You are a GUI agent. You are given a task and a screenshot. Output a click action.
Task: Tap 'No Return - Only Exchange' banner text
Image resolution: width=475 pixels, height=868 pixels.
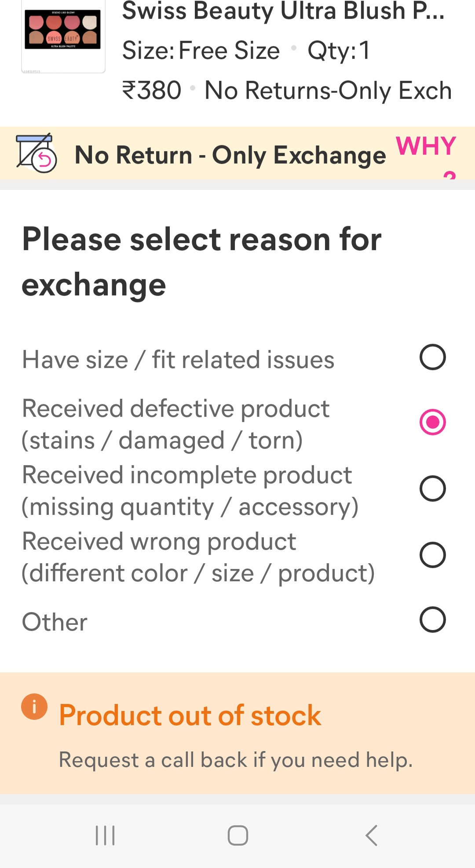click(x=230, y=156)
